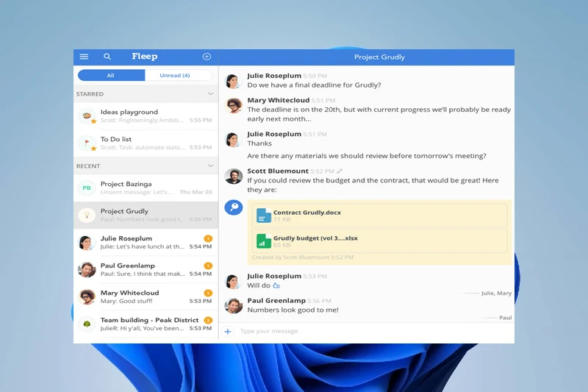Click unread badge on Team building conversation
Viewport: 588px width, 392px height.
(208, 320)
